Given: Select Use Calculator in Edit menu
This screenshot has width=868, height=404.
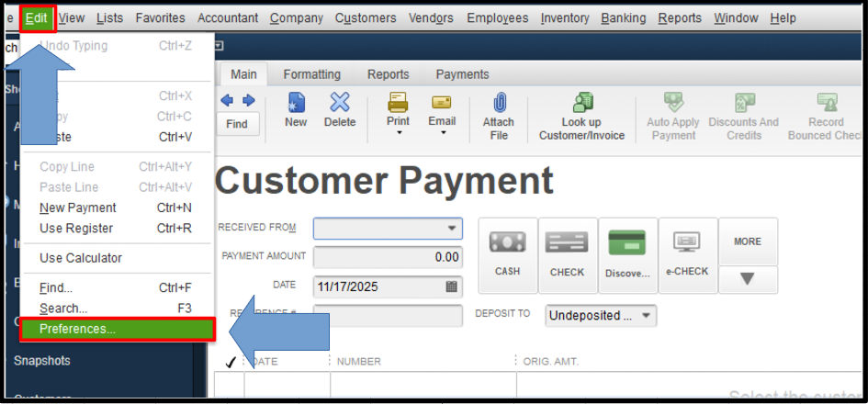Looking at the screenshot, I should coord(116,258).
